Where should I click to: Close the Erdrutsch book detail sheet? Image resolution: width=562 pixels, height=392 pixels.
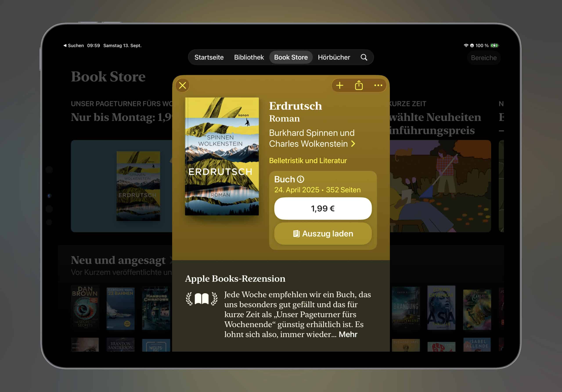coord(182,85)
